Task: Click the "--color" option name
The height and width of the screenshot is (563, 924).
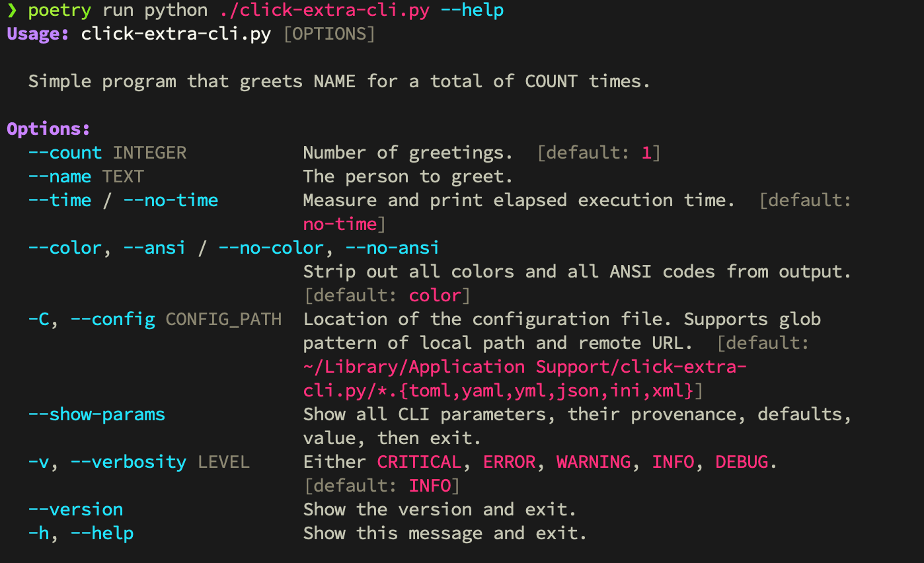Action: coord(65,248)
